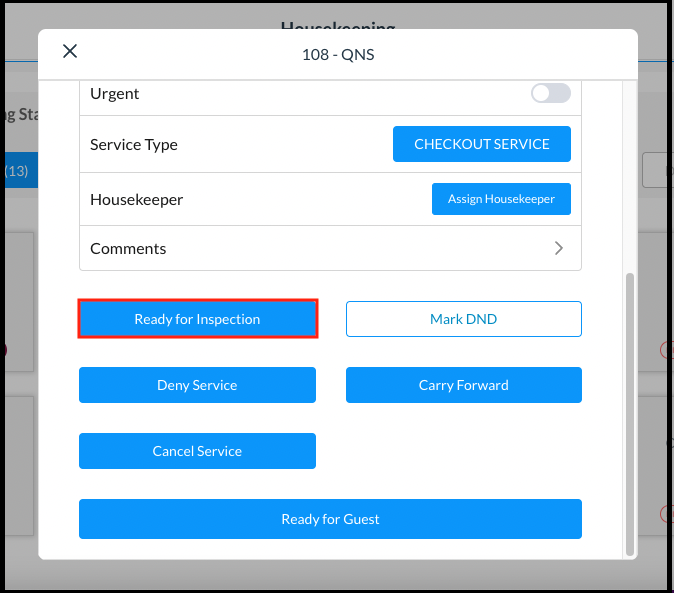
Task: Click the Service Type label
Action: click(x=134, y=144)
